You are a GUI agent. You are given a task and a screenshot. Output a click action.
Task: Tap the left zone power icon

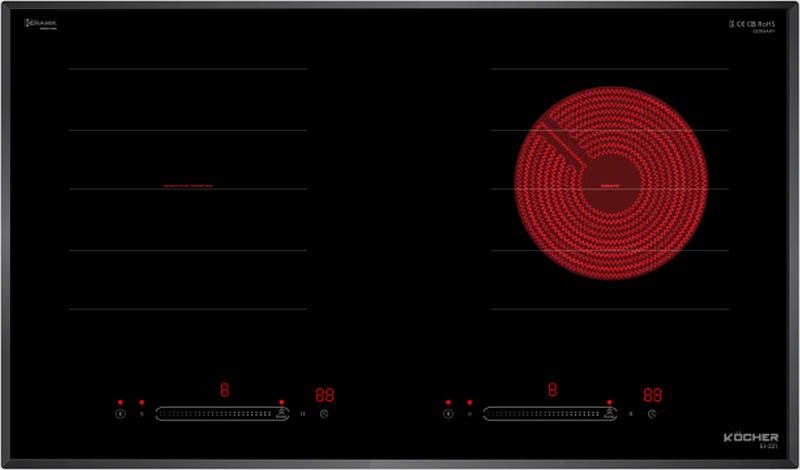coord(120,414)
